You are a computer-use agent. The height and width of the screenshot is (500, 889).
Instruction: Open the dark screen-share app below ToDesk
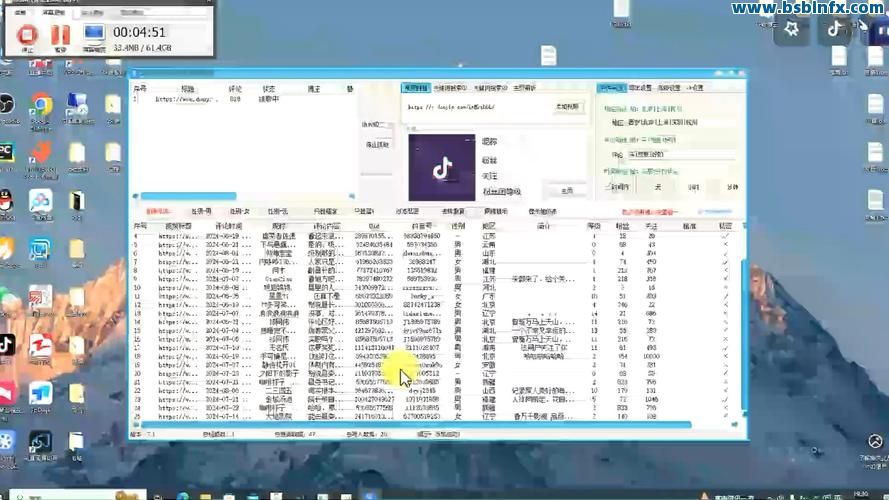[x=41, y=442]
